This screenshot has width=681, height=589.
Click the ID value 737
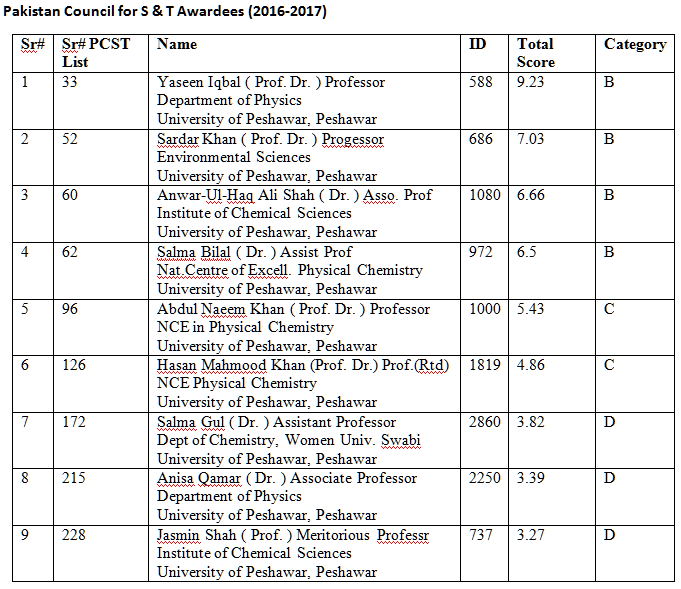480,534
